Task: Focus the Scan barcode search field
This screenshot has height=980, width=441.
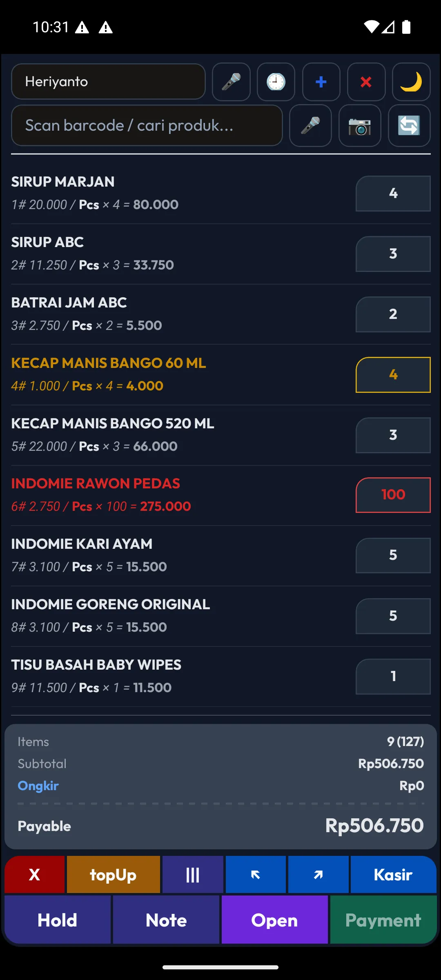Action: [147, 125]
